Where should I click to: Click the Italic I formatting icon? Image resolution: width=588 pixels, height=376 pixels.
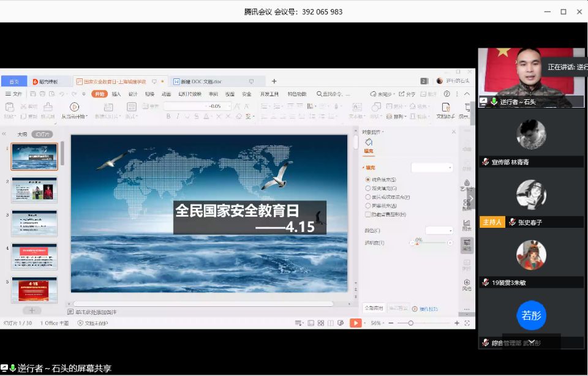tap(178, 116)
